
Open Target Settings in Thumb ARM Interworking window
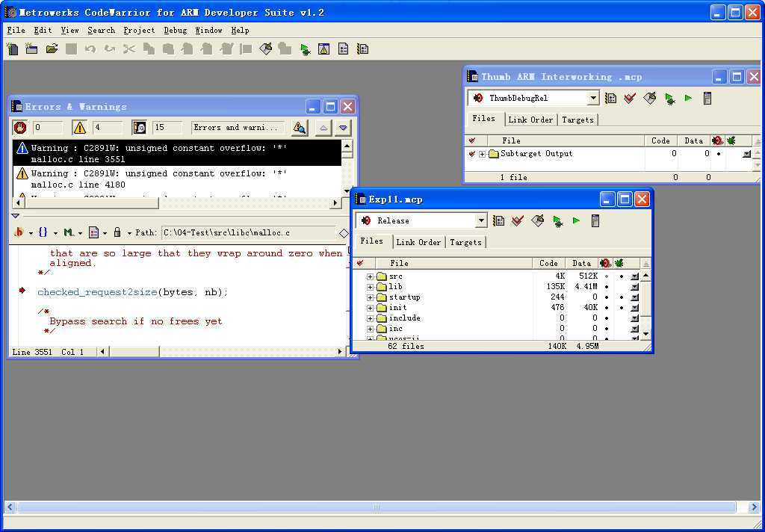(x=610, y=99)
